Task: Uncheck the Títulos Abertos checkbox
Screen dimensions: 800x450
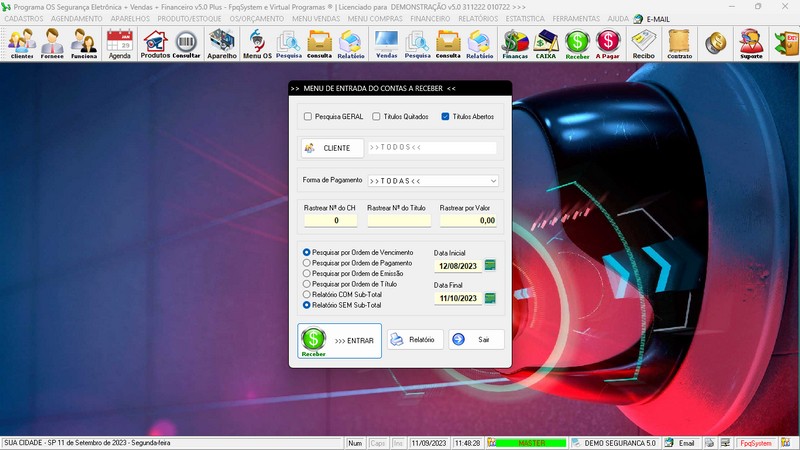Action: (446, 117)
